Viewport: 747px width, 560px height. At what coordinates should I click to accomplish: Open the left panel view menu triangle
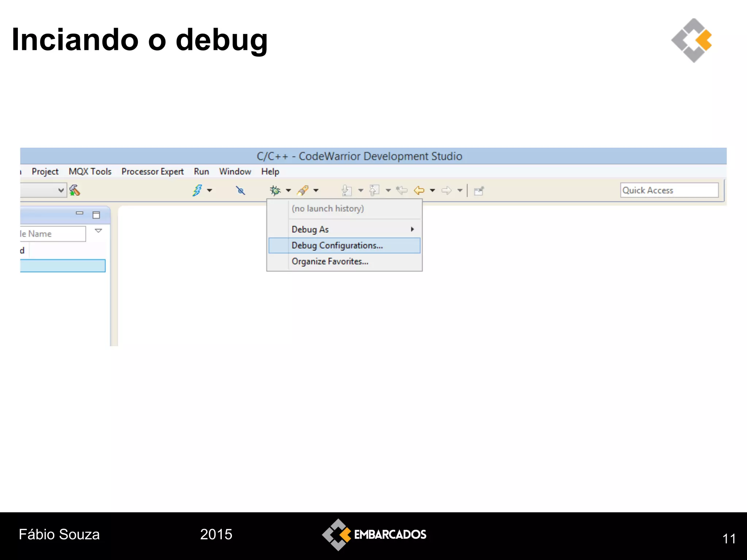click(98, 231)
